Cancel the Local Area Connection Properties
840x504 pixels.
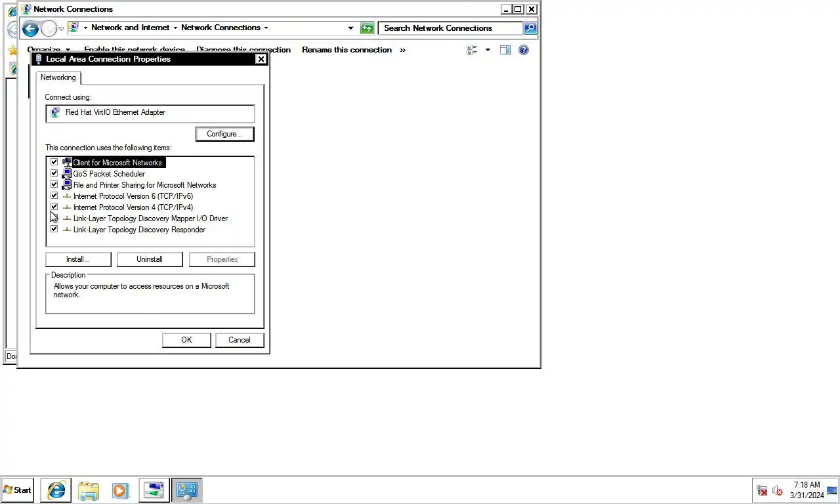point(240,340)
